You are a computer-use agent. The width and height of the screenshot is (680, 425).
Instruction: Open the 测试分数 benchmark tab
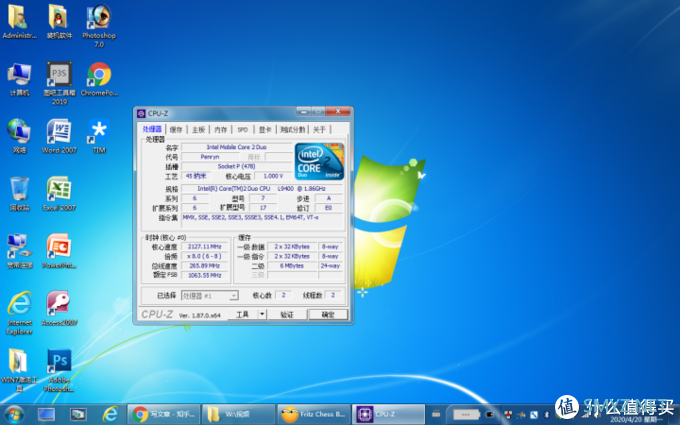pyautogui.click(x=293, y=130)
